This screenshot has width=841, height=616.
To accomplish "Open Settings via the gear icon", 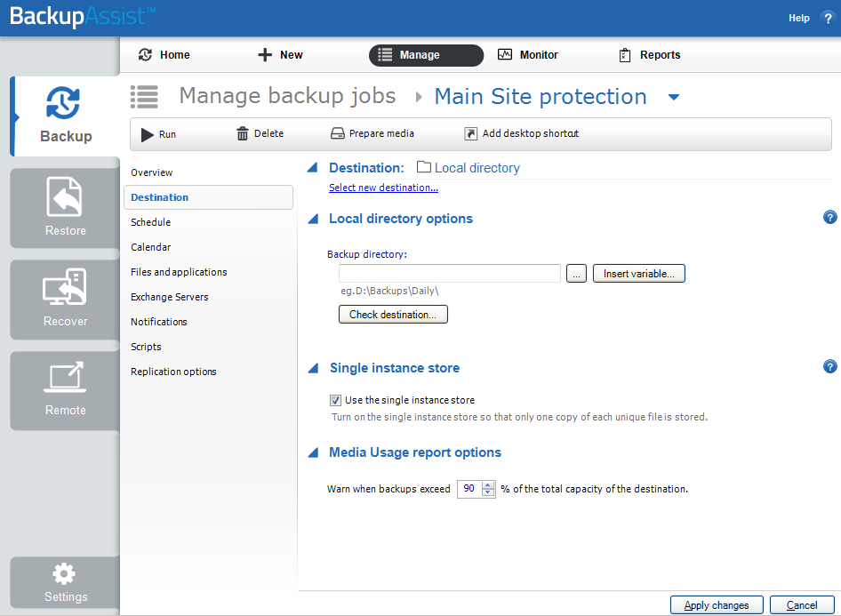I will click(64, 573).
